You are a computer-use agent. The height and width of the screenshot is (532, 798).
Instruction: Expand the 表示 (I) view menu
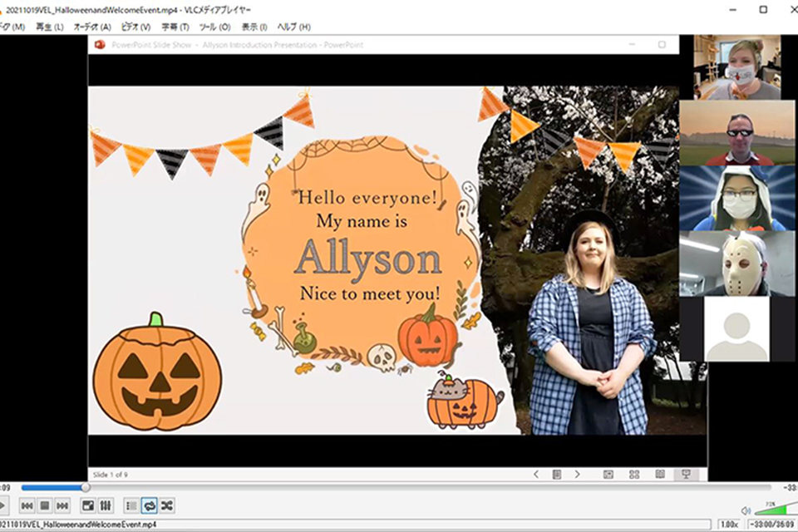tap(254, 27)
